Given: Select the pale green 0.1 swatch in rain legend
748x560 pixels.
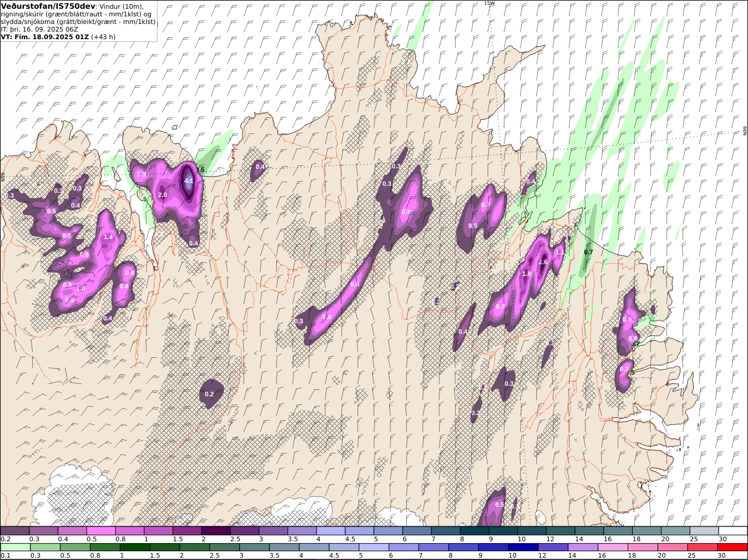Looking at the screenshot, I should click(x=15, y=547).
